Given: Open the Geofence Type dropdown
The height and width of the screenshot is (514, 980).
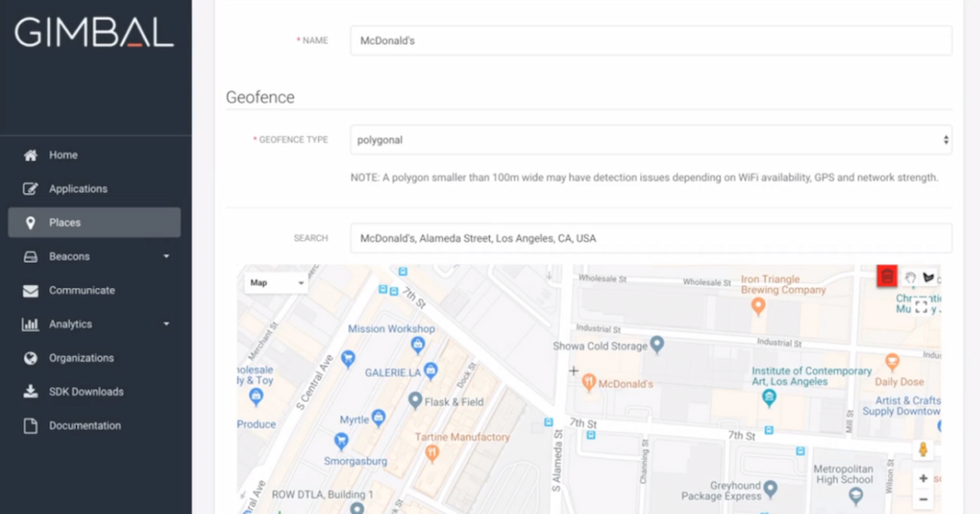Looking at the screenshot, I should click(x=650, y=140).
